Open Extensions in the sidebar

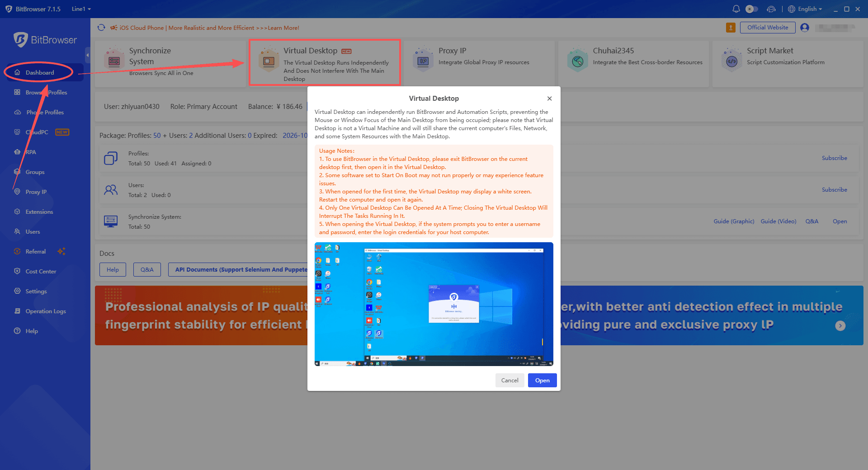[x=39, y=211]
